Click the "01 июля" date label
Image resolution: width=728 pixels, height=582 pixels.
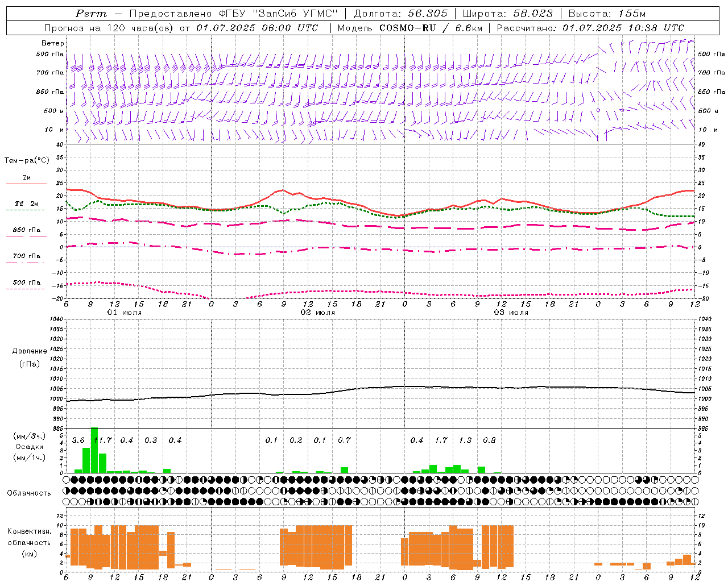125,313
